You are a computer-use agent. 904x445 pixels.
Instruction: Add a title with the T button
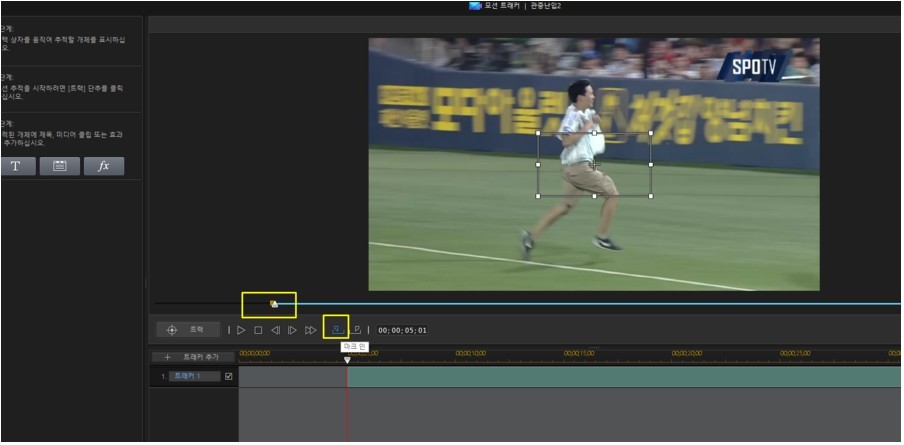point(16,166)
